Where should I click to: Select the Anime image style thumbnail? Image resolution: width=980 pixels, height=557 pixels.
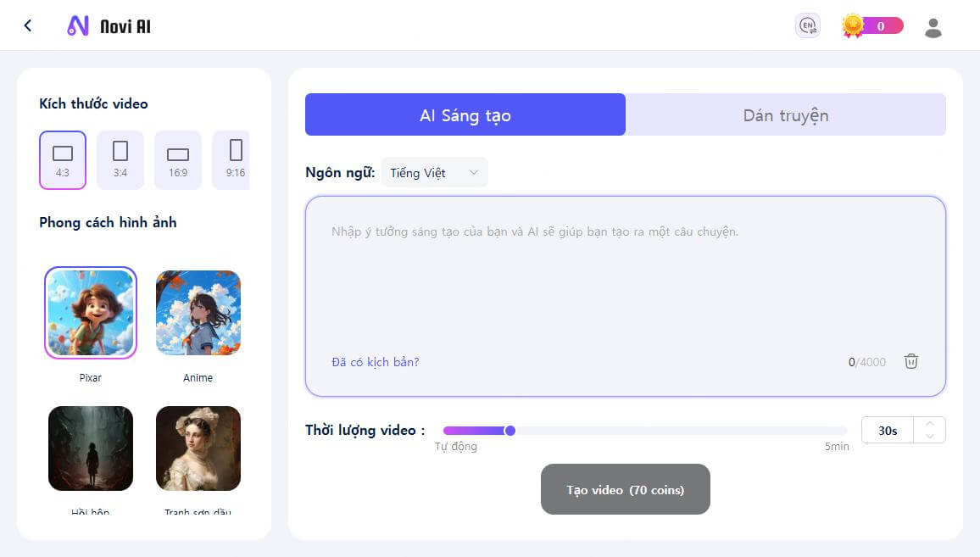(x=198, y=313)
